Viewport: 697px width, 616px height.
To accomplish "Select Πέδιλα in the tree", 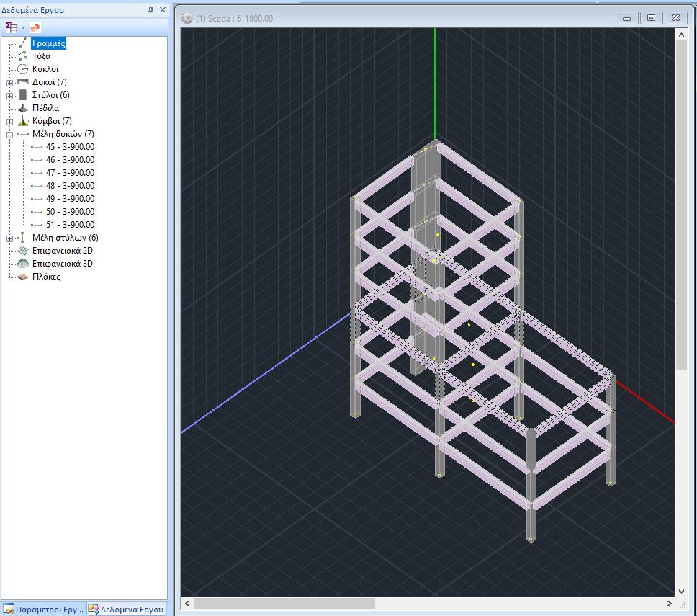I will pyautogui.click(x=45, y=107).
